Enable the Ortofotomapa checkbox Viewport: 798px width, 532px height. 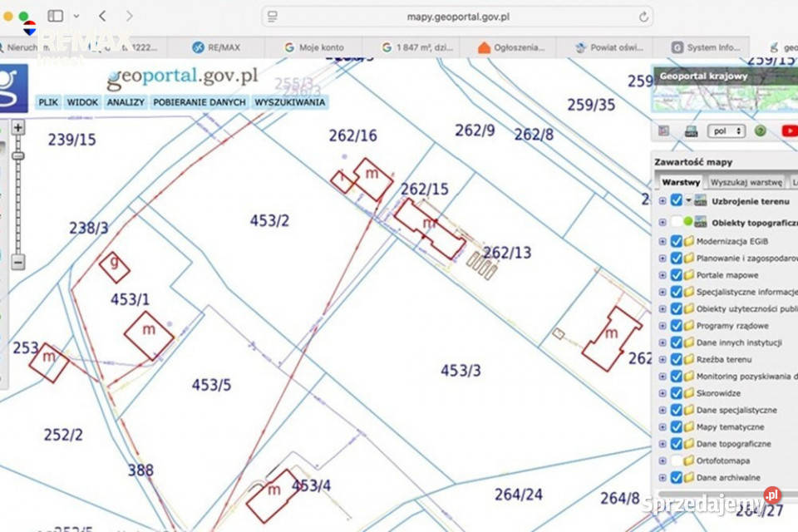click(x=677, y=461)
